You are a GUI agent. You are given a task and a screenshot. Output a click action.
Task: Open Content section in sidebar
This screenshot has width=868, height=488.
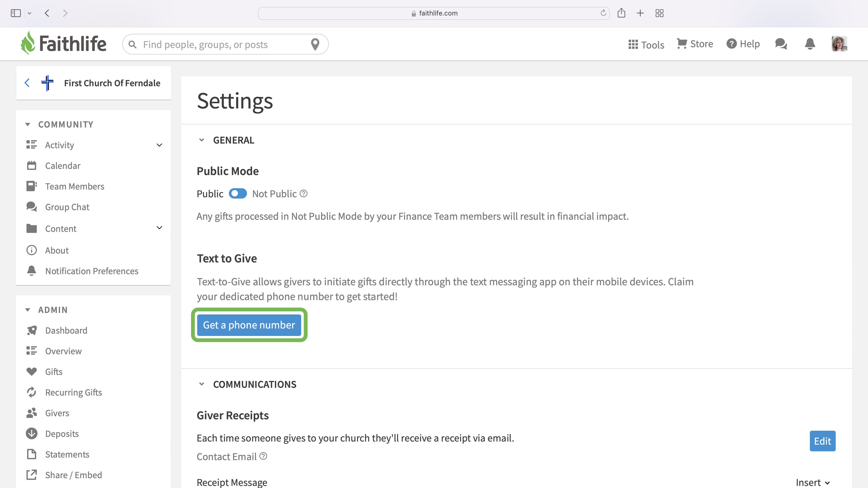tap(61, 229)
